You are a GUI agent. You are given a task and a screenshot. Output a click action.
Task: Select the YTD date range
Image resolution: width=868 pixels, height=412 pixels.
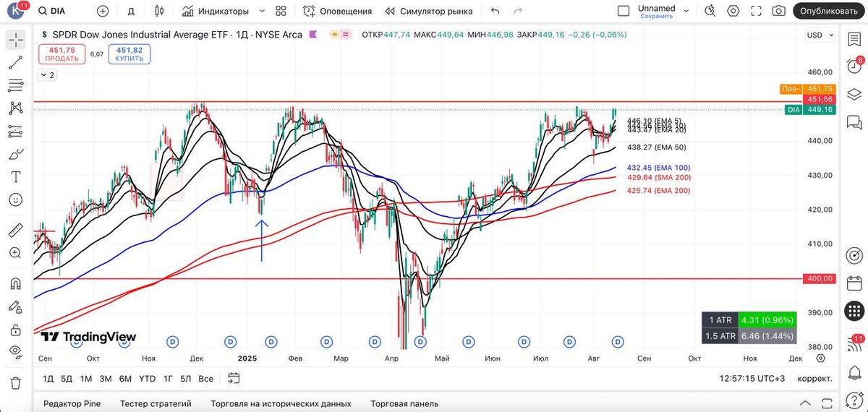coord(147,378)
